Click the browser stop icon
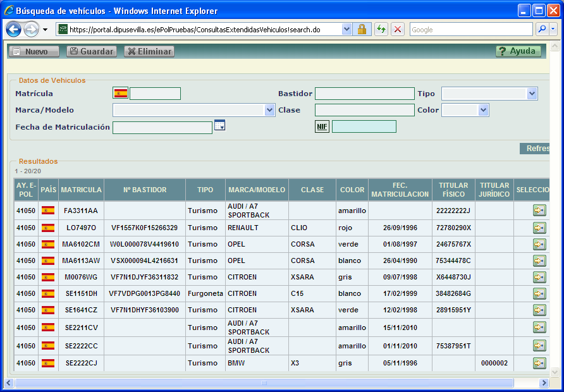 pyautogui.click(x=398, y=30)
